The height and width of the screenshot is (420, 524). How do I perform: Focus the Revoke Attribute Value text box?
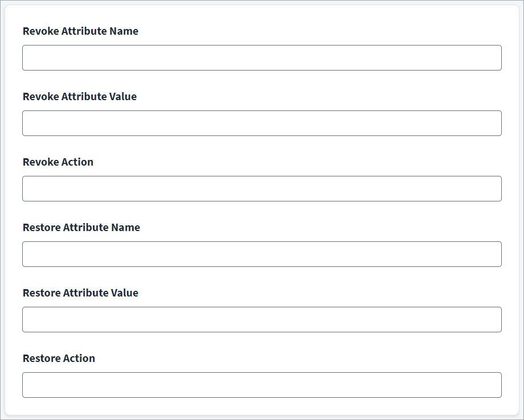click(x=262, y=123)
